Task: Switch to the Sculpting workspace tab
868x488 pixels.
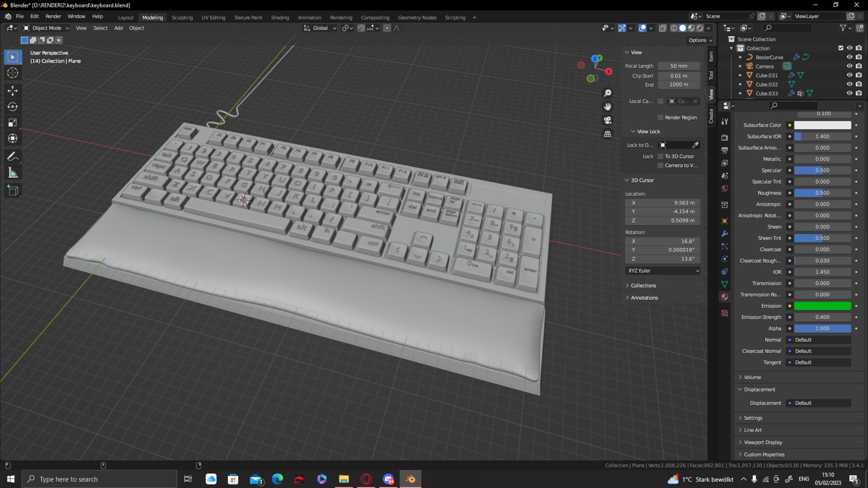Action: coord(182,17)
